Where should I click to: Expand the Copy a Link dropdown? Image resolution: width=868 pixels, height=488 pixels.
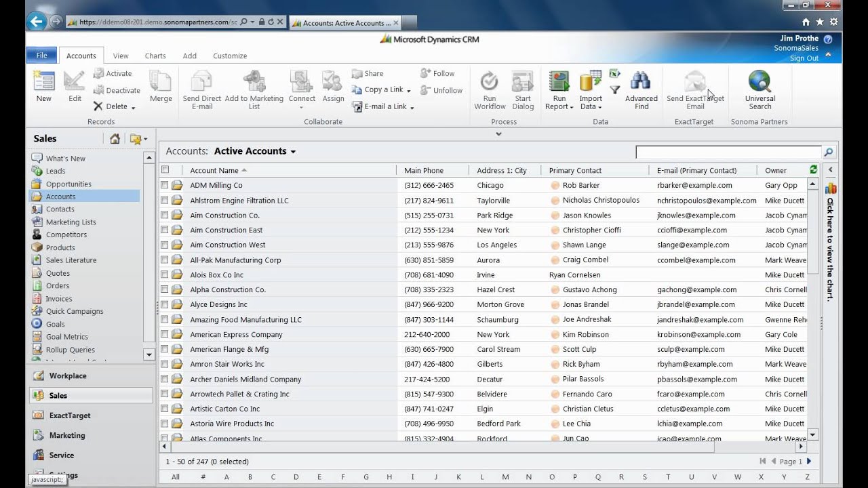pos(410,90)
